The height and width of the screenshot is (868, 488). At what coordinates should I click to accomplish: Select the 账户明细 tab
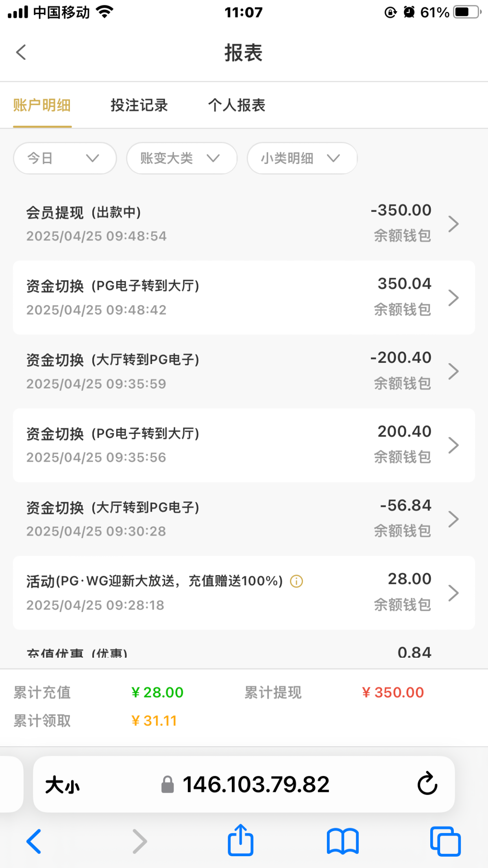pyautogui.click(x=42, y=105)
